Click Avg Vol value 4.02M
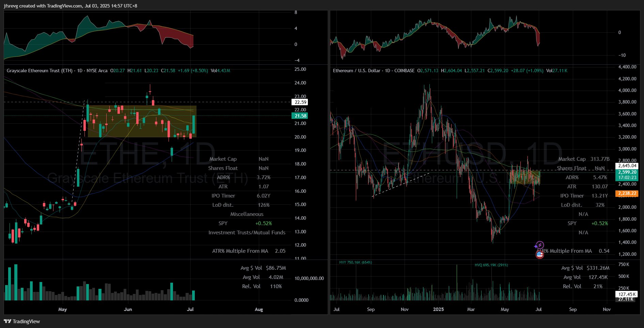The width and height of the screenshot is (644, 328). tap(276, 277)
